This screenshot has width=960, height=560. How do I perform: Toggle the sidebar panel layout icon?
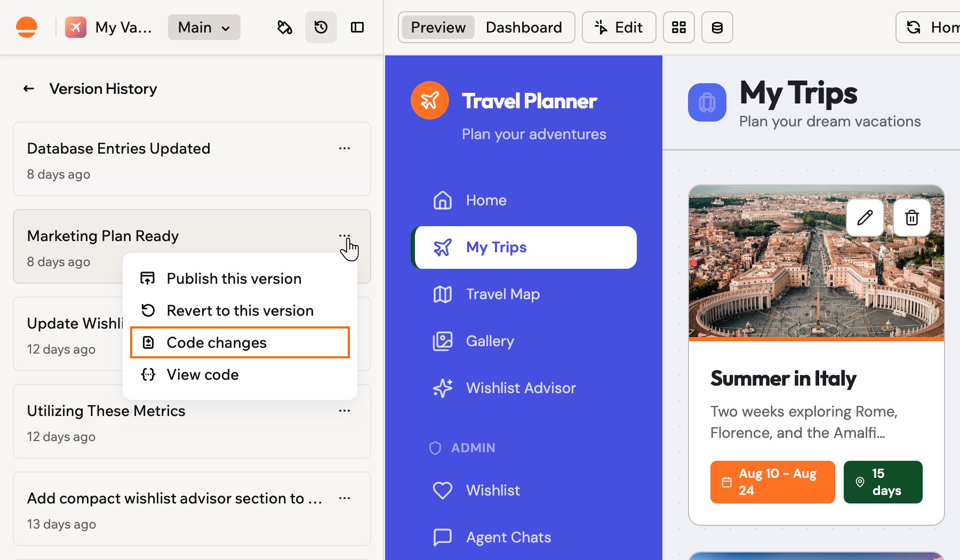pos(357,27)
